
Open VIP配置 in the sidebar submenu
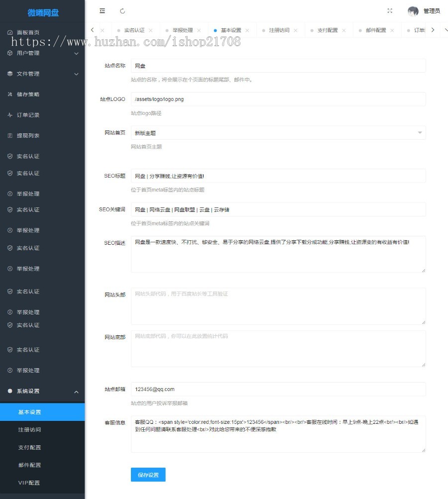42,483
